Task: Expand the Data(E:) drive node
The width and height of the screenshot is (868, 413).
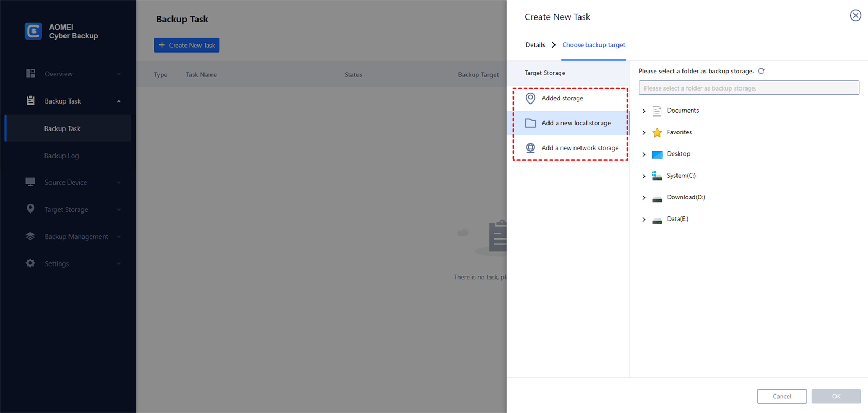Action: coord(644,220)
